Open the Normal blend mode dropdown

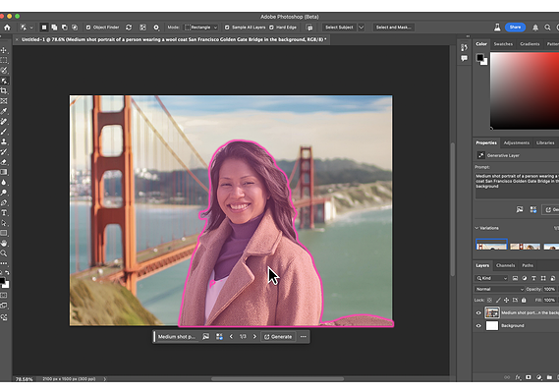click(499, 289)
